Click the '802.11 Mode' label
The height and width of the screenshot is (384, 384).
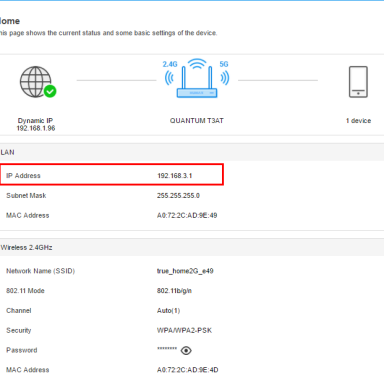25,291
